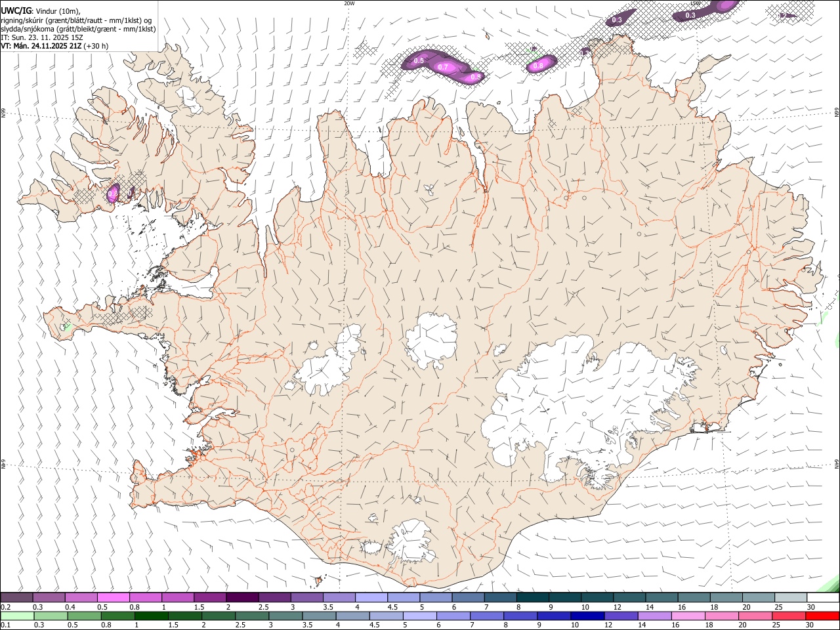
Task: Select the magenta-purple swatch labeled 1.5, upper row
Action: click(210, 598)
